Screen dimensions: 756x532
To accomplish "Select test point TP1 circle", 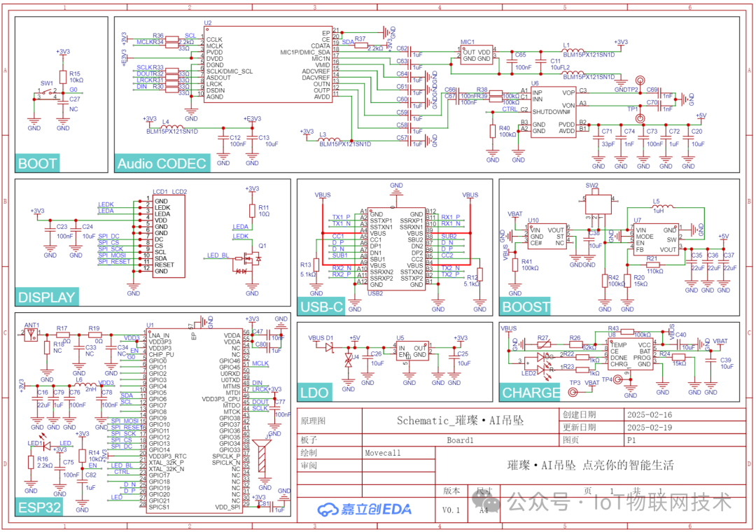I will pyautogui.click(x=640, y=118).
